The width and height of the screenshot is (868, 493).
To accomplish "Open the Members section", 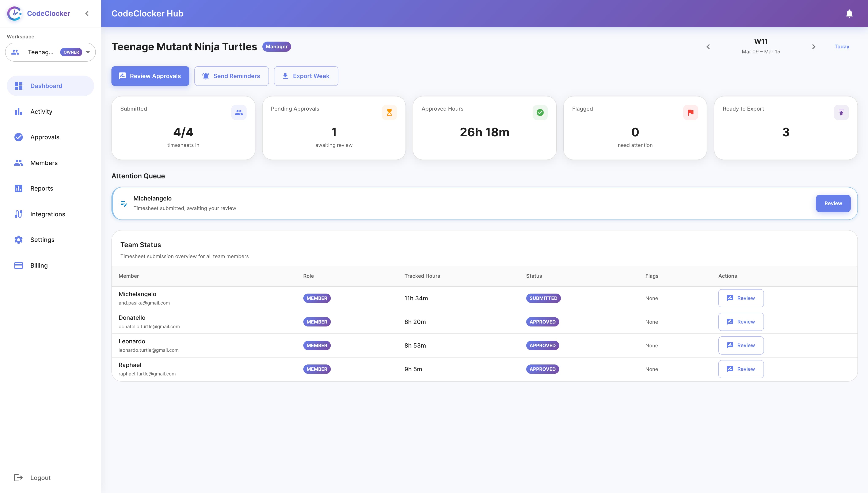I will coord(18,163).
